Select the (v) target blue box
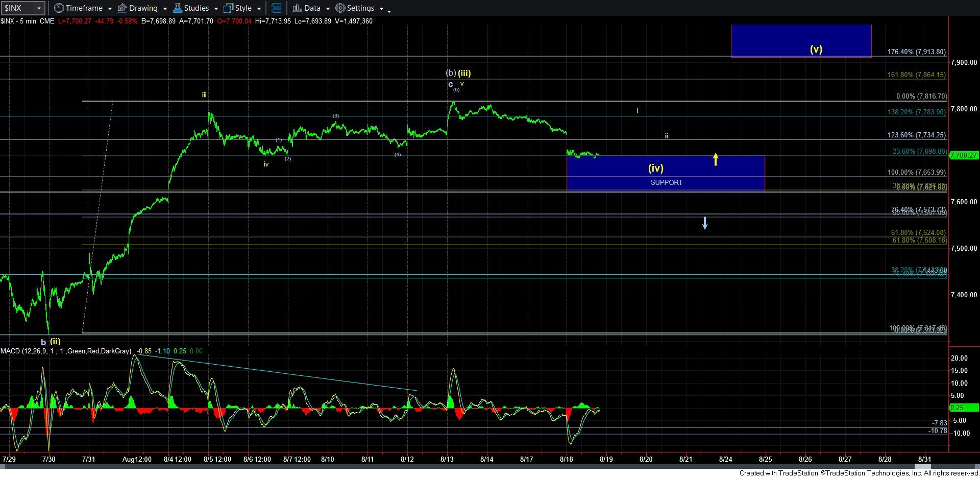 [801, 40]
